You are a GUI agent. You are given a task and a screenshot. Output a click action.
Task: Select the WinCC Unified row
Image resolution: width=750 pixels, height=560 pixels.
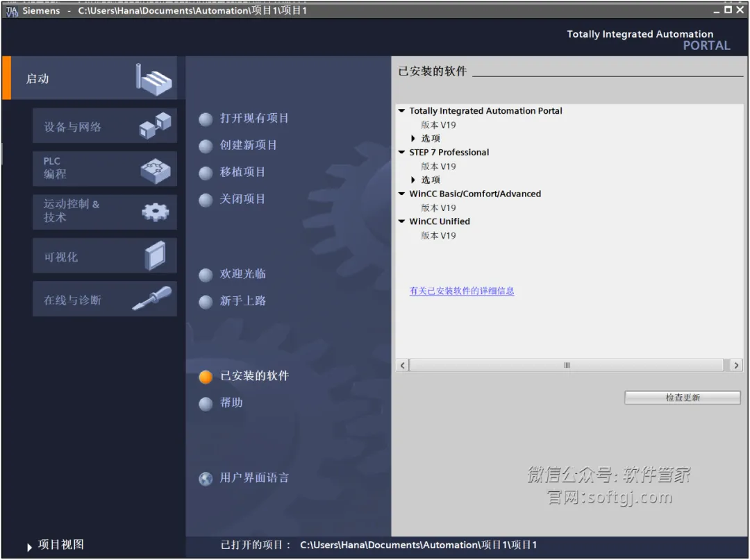(x=439, y=221)
